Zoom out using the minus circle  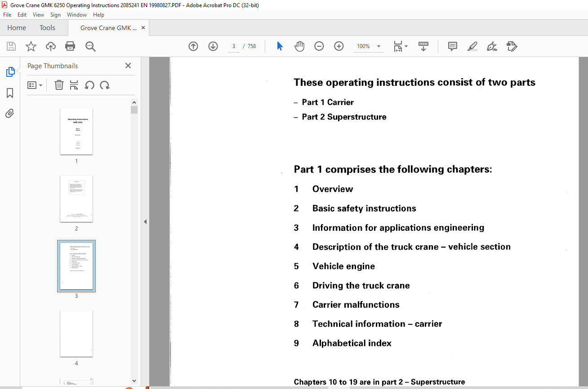tap(319, 46)
